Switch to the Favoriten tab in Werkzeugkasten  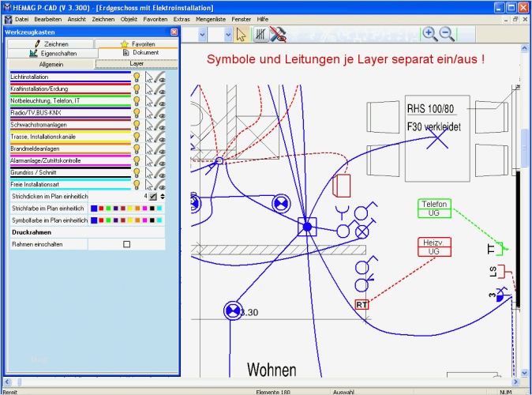137,43
